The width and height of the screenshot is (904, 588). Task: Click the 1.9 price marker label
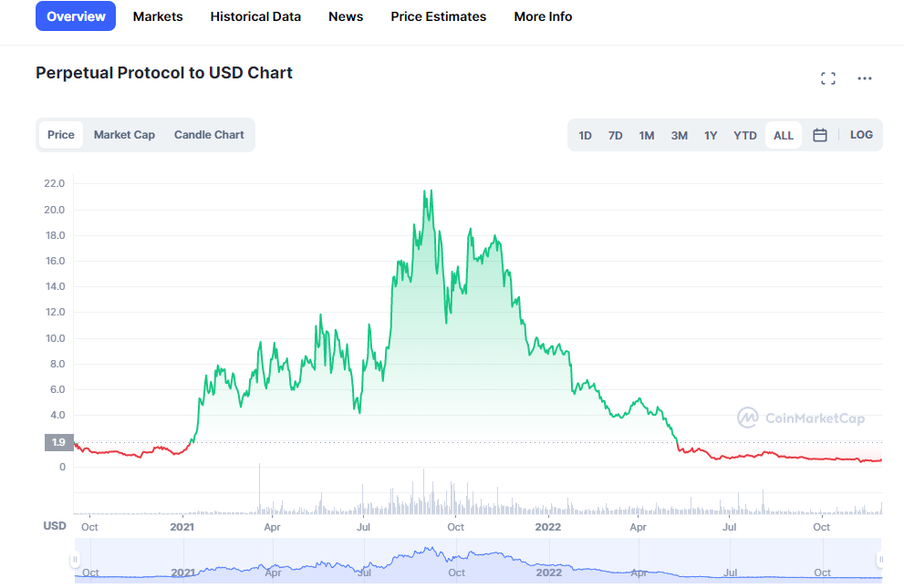point(58,442)
